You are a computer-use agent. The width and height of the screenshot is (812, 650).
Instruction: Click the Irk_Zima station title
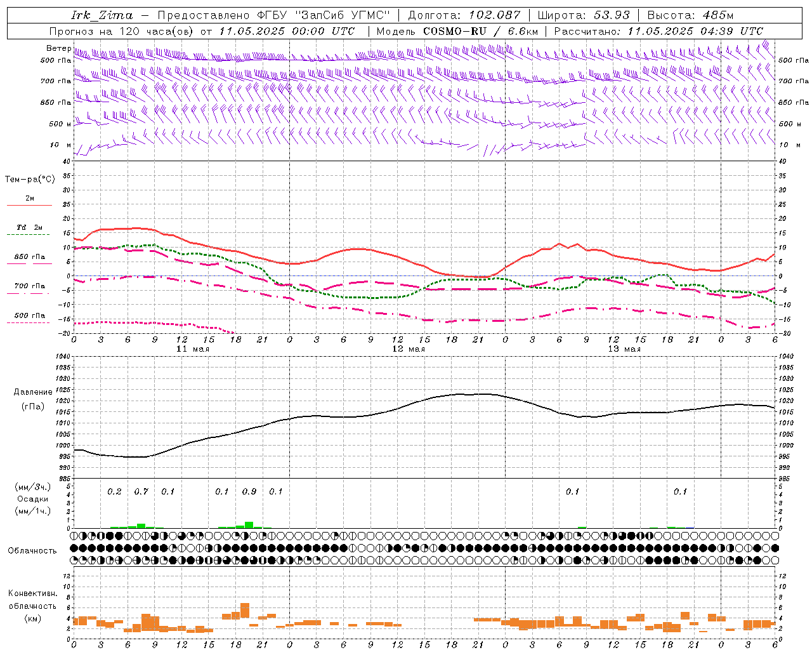[102, 15]
